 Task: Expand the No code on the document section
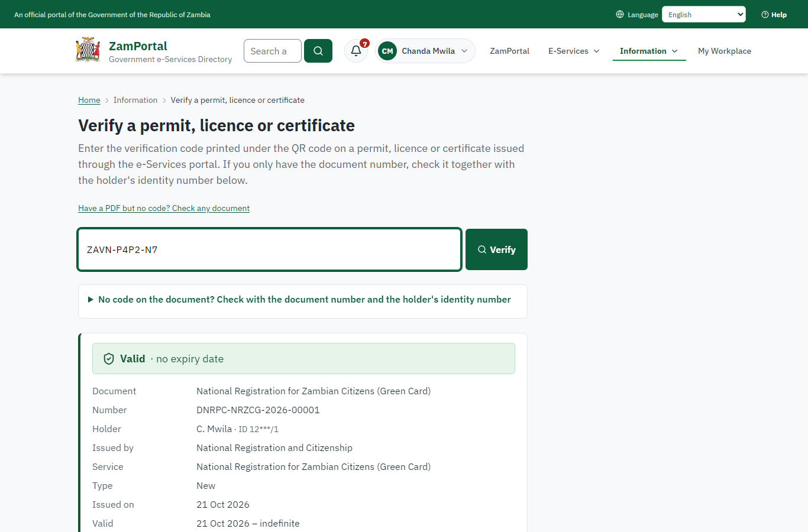click(303, 300)
